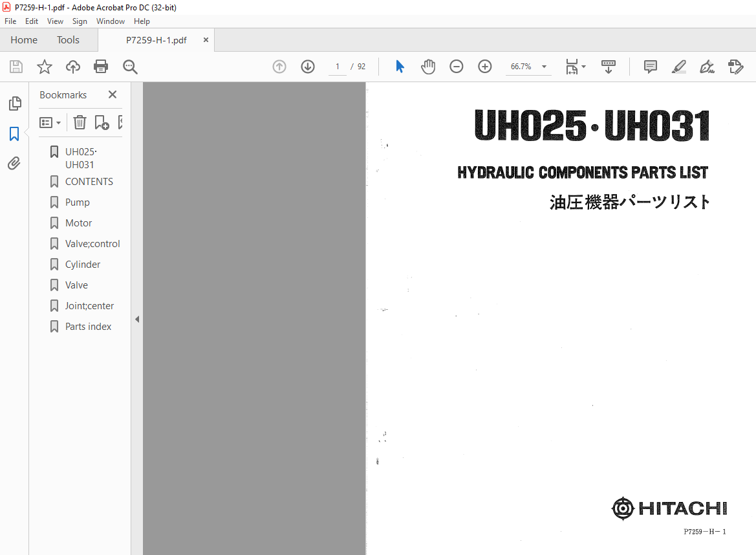Activate the Selection arrow tool
The image size is (756, 555).
tap(400, 67)
